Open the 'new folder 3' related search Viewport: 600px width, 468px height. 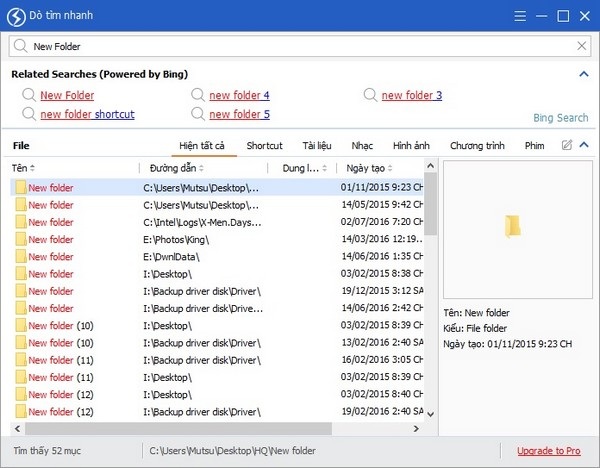pos(412,95)
